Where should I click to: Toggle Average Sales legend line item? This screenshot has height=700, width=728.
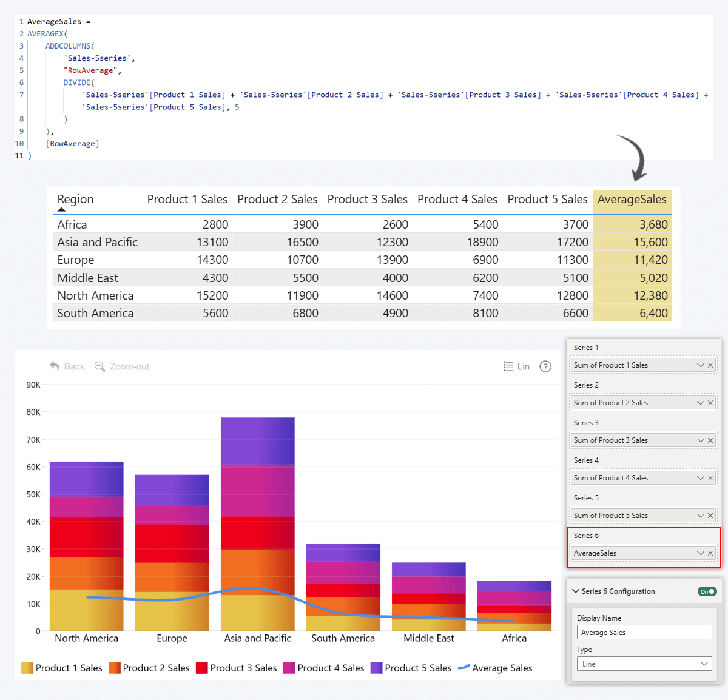pos(495,668)
